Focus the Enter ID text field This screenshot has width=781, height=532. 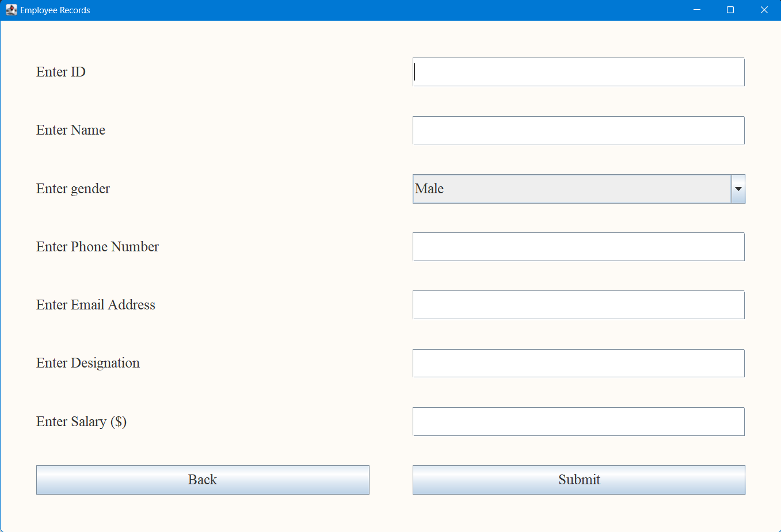coord(578,72)
